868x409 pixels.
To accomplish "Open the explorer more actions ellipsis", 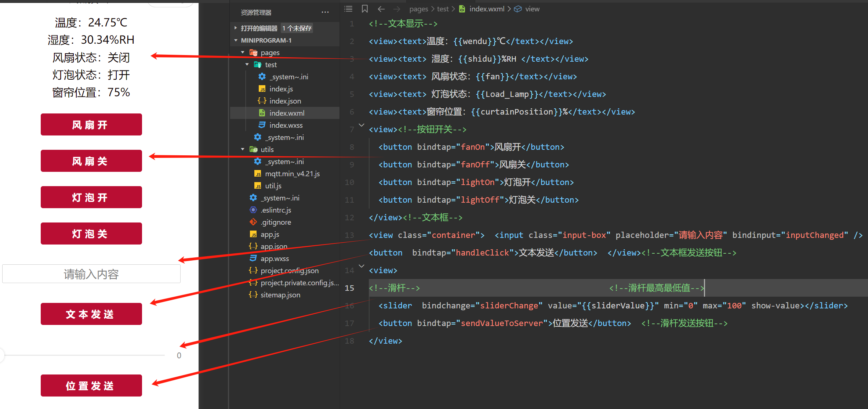I will tap(325, 12).
